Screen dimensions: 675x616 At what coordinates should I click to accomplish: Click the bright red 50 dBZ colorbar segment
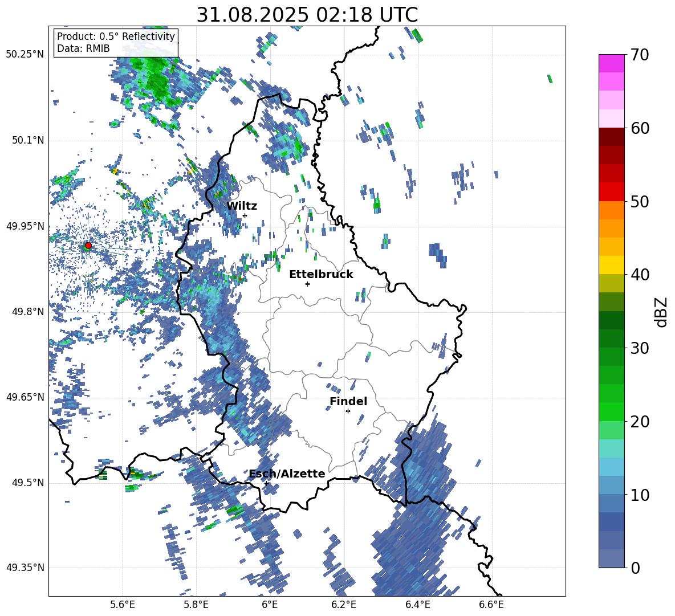[x=611, y=192]
